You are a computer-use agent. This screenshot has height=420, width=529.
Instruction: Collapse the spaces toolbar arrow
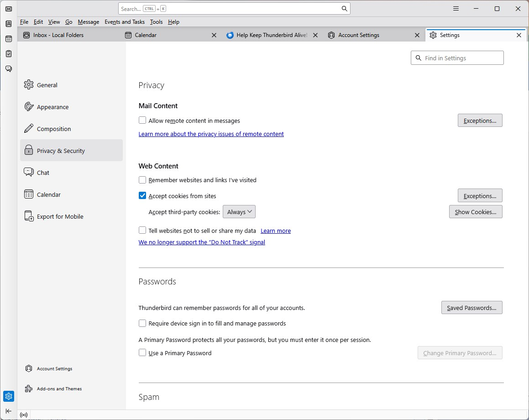(x=9, y=411)
